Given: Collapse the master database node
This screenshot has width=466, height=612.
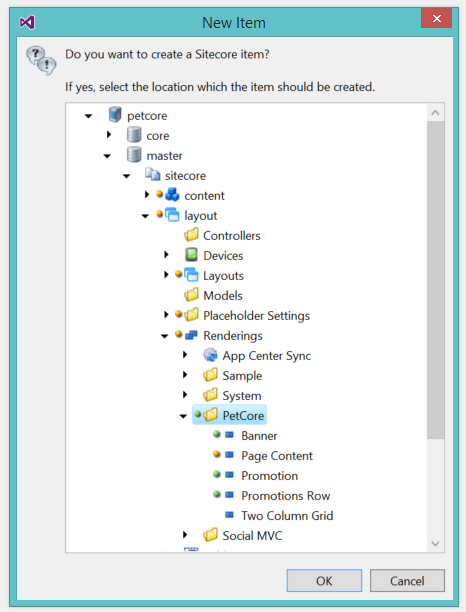Looking at the screenshot, I should click(107, 156).
